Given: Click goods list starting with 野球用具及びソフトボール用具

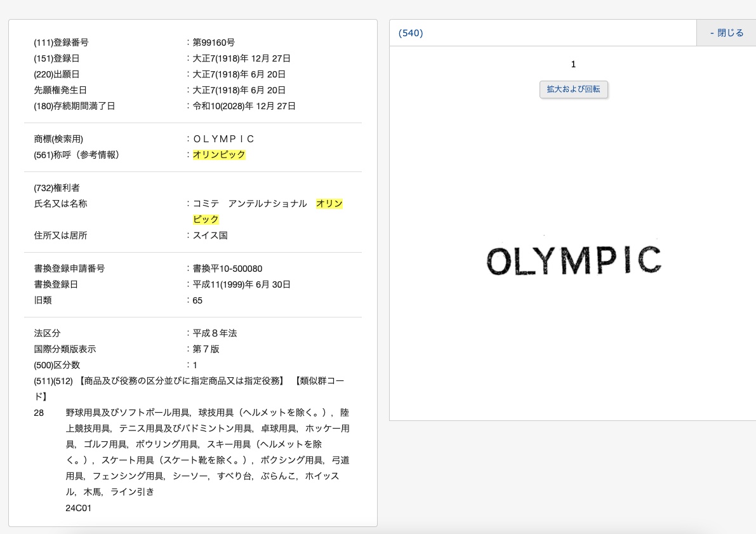Looking at the screenshot, I should pos(208,453).
